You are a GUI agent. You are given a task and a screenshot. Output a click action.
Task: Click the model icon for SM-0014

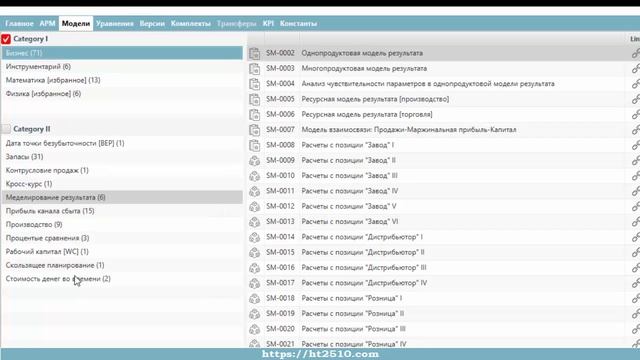coord(254,237)
